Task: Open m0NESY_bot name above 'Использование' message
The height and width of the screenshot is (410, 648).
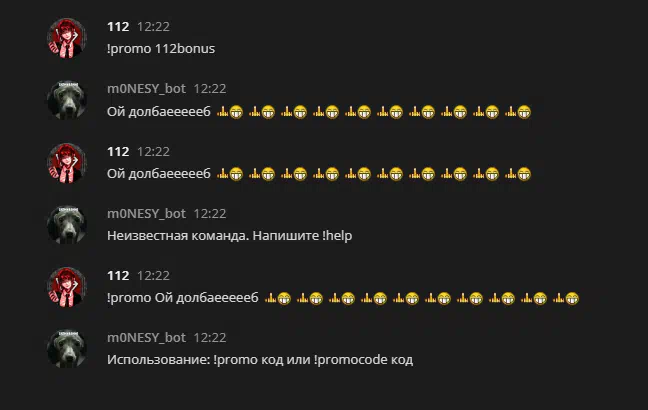Action: (x=146, y=338)
